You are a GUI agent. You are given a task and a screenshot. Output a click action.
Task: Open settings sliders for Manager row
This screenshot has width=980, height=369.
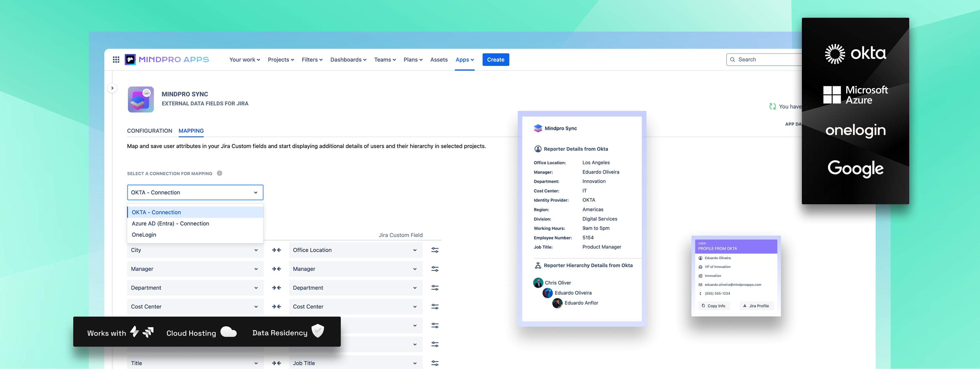(x=435, y=269)
